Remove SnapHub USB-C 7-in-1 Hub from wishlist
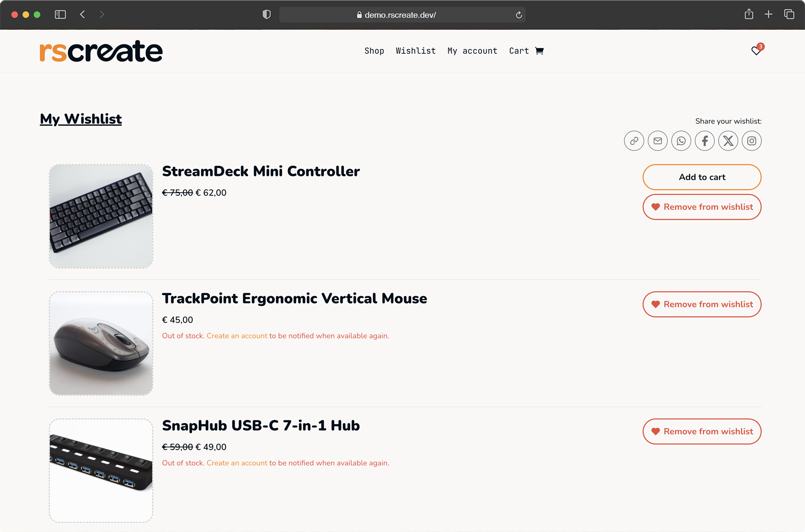 [702, 432]
